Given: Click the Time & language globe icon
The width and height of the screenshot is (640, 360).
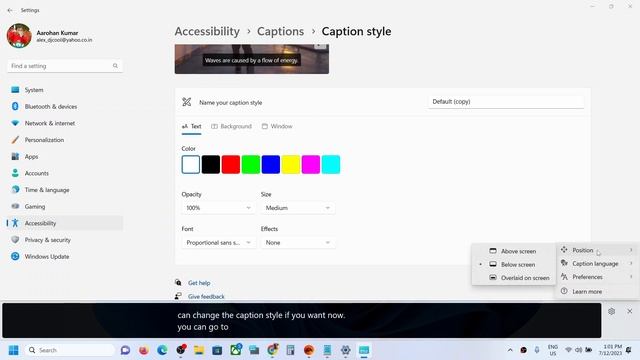Looking at the screenshot, I should [x=15, y=190].
